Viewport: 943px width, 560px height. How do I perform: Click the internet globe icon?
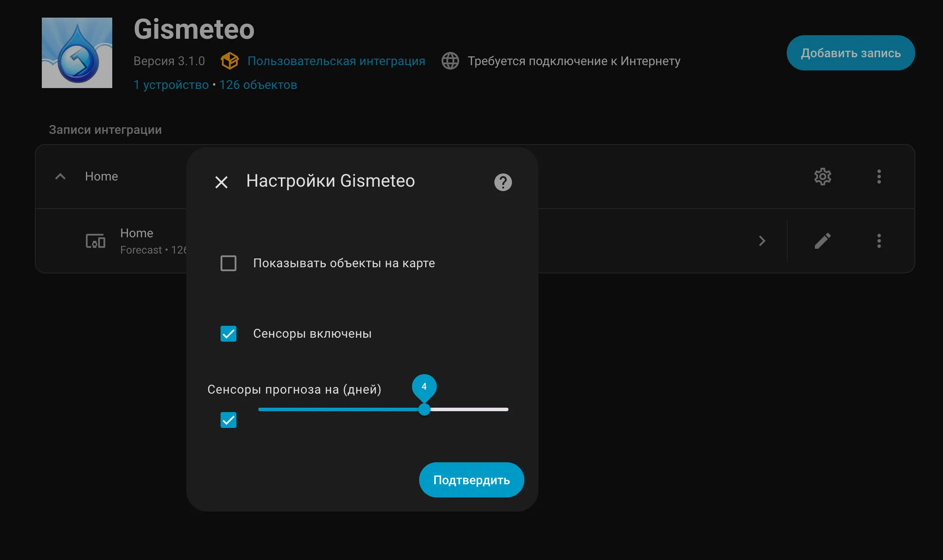(x=450, y=61)
